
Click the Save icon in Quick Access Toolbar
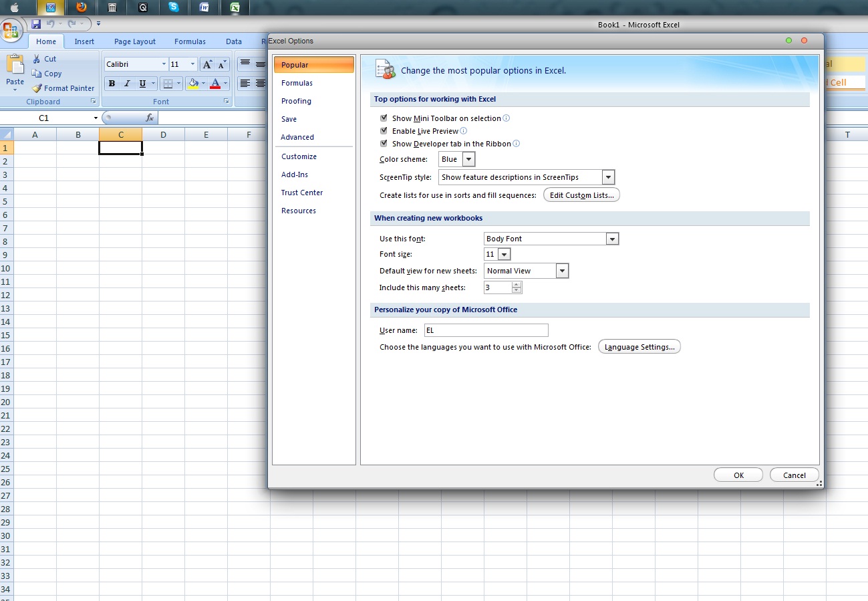(x=36, y=24)
